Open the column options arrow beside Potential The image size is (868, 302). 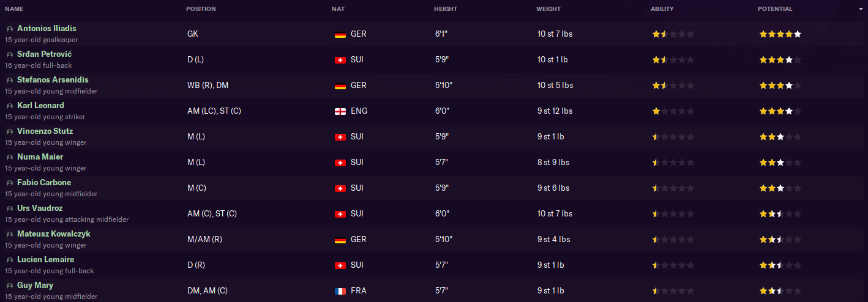[861, 9]
